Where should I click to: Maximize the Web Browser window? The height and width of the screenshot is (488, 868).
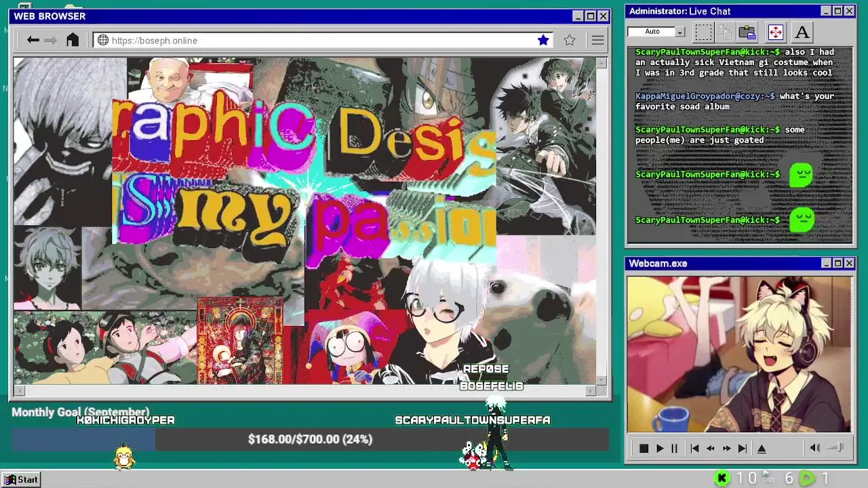point(590,16)
